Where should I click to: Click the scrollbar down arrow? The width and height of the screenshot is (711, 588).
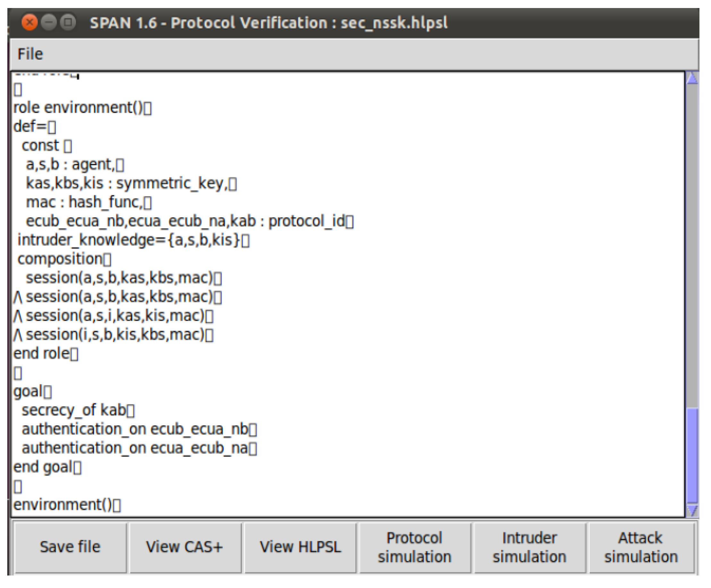(x=692, y=510)
